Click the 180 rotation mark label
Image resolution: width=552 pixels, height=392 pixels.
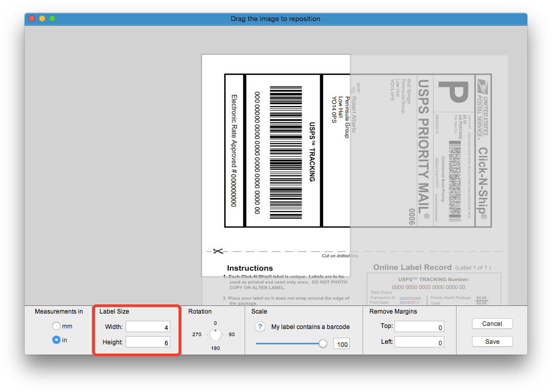tap(215, 348)
